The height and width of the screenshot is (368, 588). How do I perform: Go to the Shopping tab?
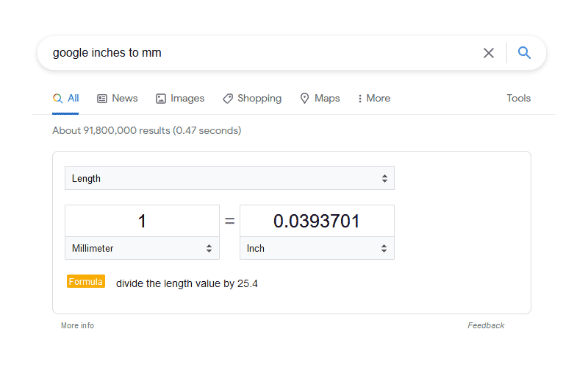(x=252, y=99)
